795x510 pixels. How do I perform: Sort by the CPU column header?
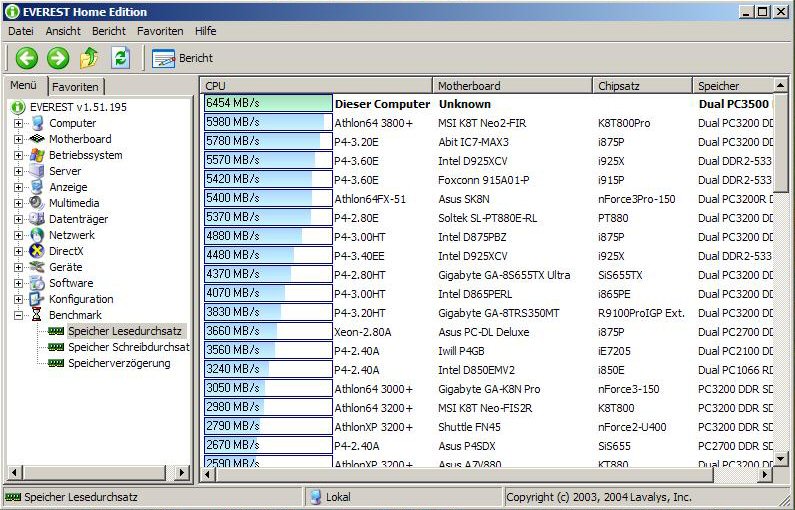pyautogui.click(x=316, y=86)
